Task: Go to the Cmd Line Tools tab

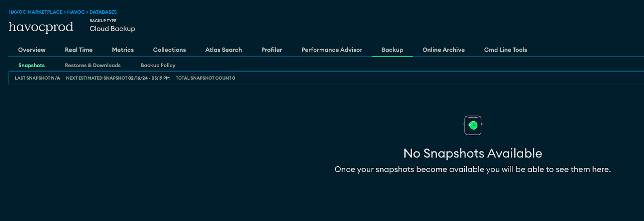Action: pos(506,50)
